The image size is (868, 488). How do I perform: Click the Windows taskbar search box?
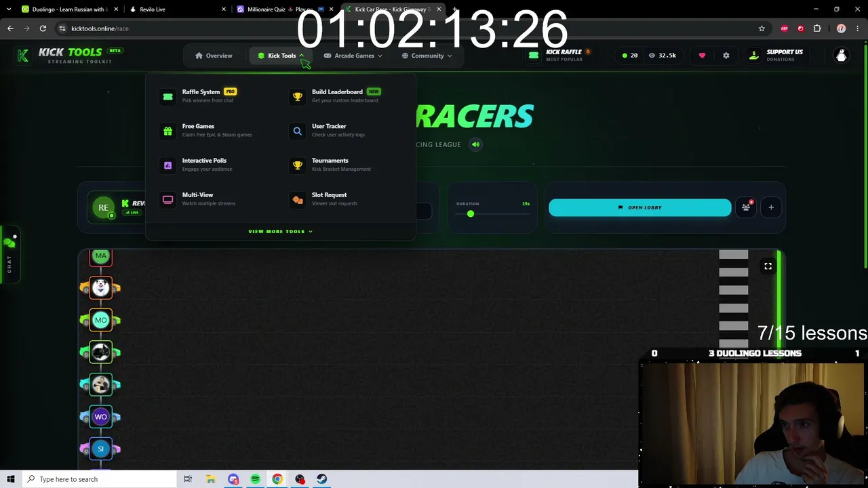[x=98, y=479]
